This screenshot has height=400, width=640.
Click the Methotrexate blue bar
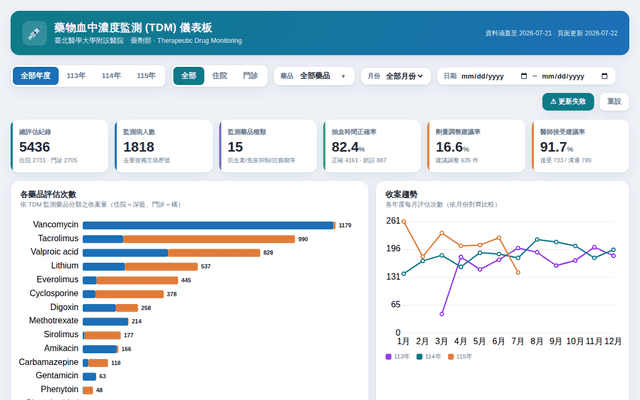(x=105, y=322)
